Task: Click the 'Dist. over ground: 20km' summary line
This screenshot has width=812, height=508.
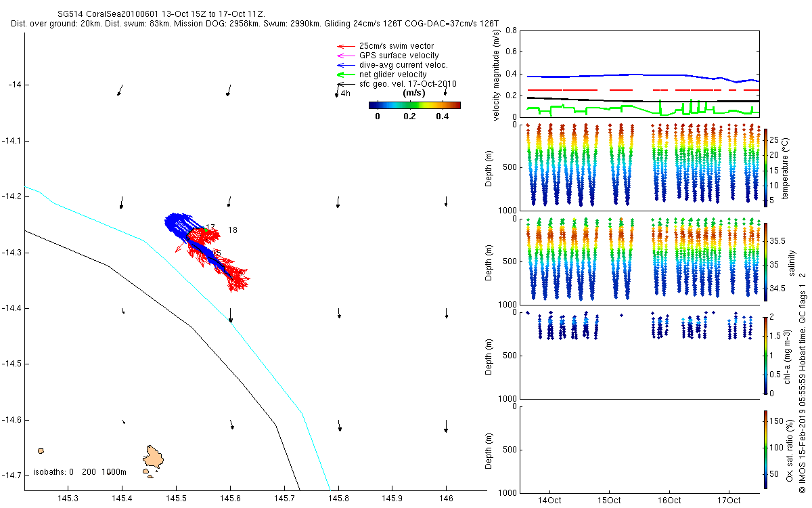Action: click(255, 24)
